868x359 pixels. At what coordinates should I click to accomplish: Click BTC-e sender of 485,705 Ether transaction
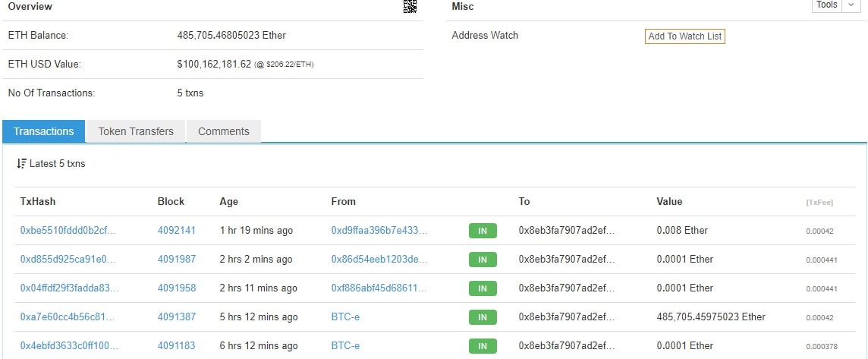[x=345, y=316]
